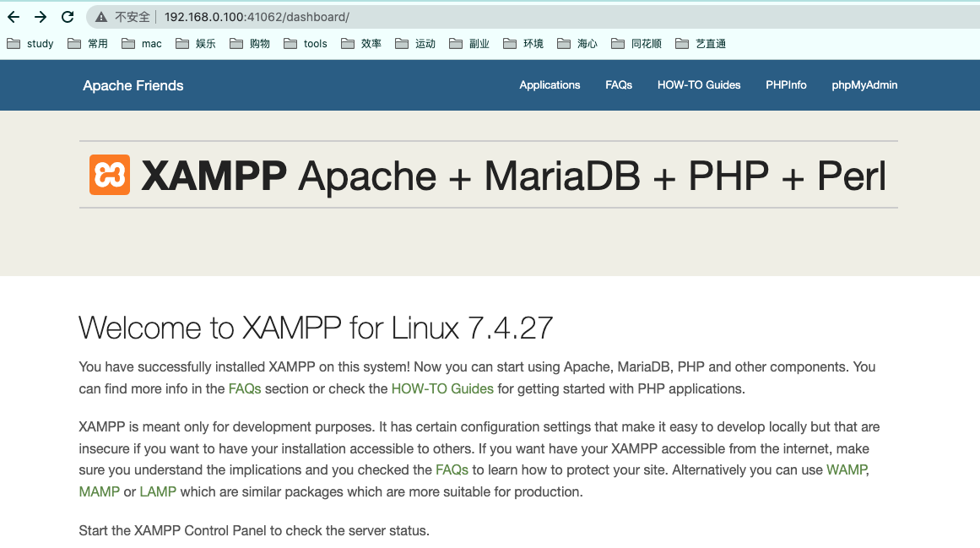Screen dimensions: 980x548
Task: Click the XAMPP Apache + MariaDB banner title
Action: coord(514,176)
